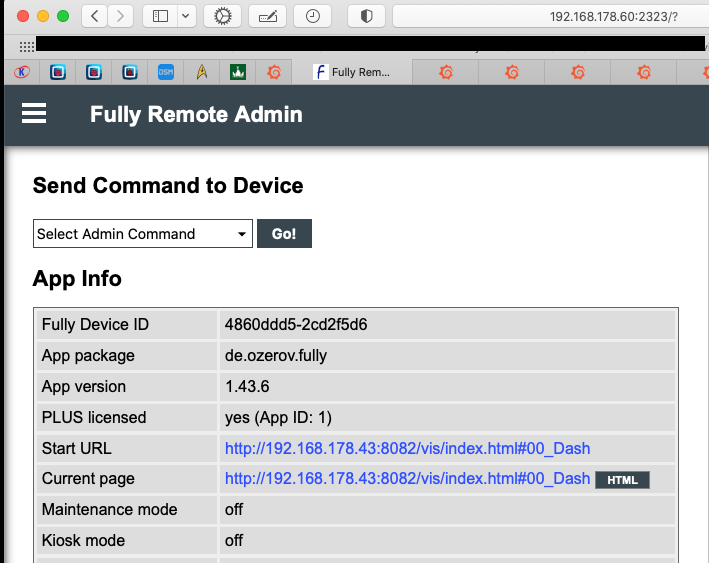This screenshot has width=709, height=563.
Task: Click the Safari address bar
Action: click(x=550, y=16)
